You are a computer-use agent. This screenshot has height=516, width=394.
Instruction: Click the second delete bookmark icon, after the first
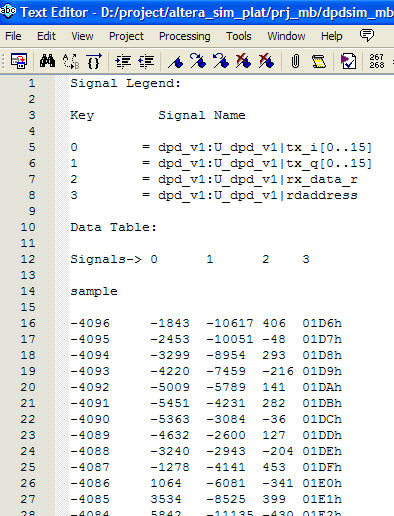coord(266,61)
